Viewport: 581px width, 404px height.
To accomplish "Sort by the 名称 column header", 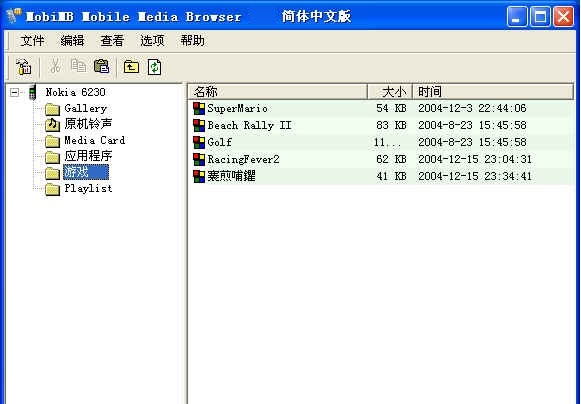I will tap(278, 92).
